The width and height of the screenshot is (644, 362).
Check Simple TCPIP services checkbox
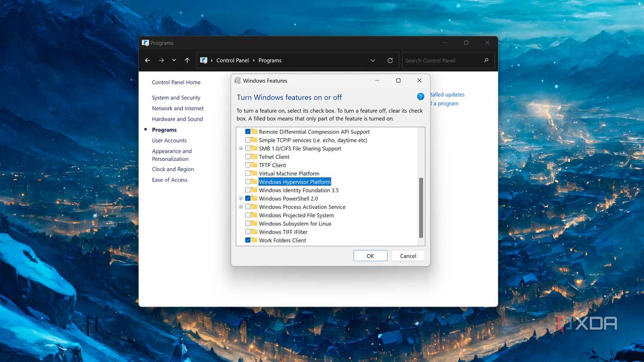[x=248, y=140]
